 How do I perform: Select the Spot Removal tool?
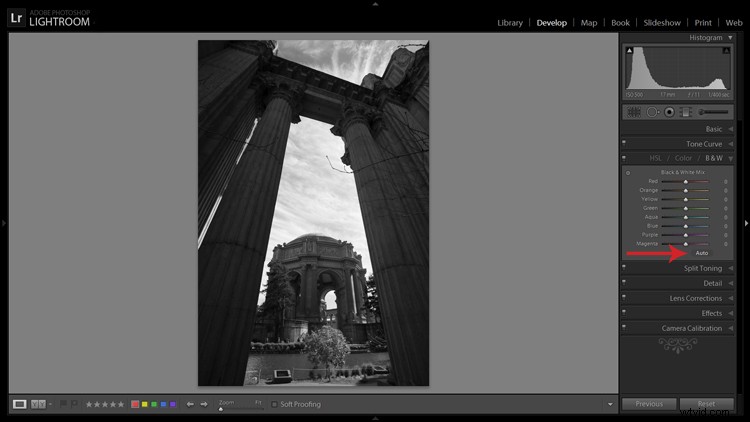pos(652,112)
